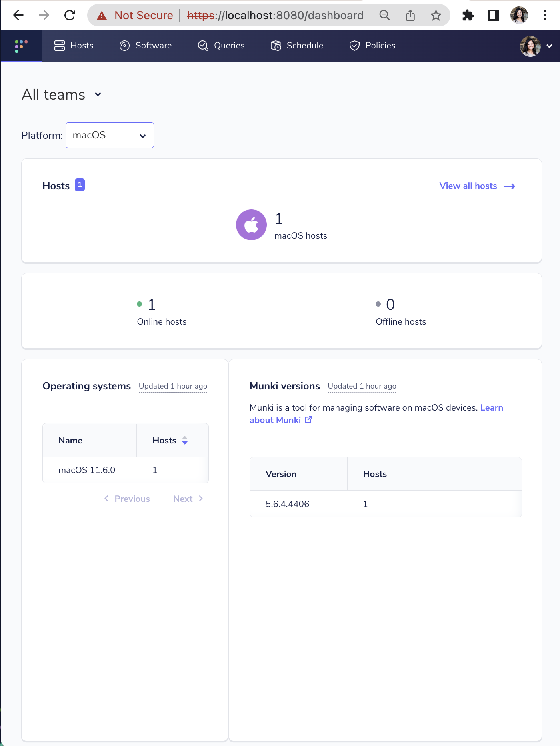Screen dimensions: 560x746
Task: Click Previous pagination button
Action: pyautogui.click(x=127, y=499)
